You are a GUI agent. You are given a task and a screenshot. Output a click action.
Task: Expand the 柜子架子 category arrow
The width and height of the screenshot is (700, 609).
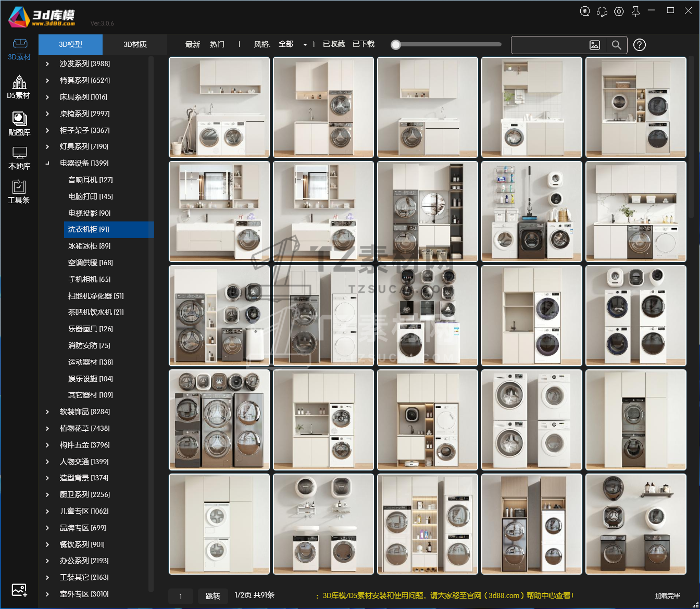pyautogui.click(x=47, y=130)
